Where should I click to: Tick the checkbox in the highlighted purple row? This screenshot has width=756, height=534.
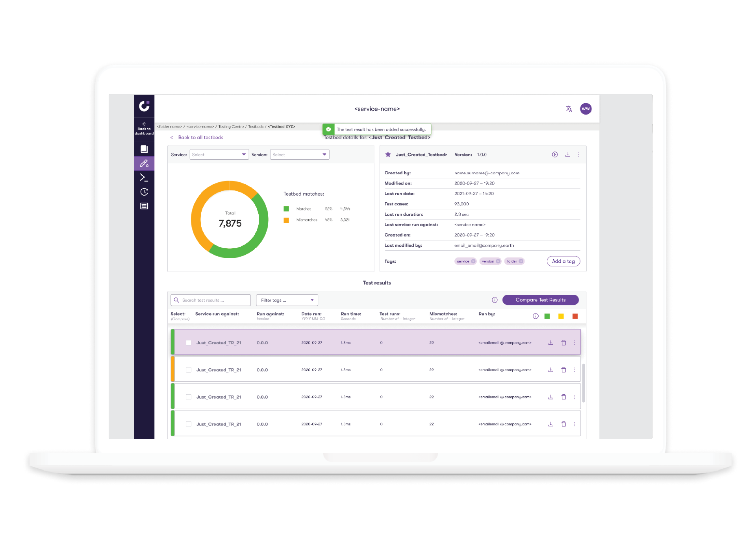189,343
